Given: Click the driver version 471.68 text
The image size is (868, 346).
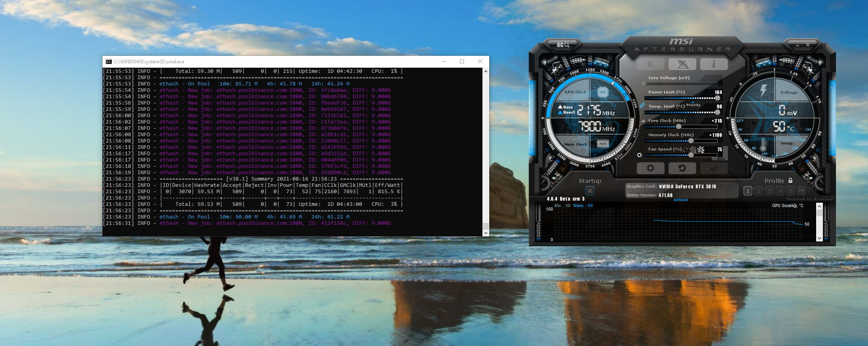Looking at the screenshot, I should click(x=665, y=195).
